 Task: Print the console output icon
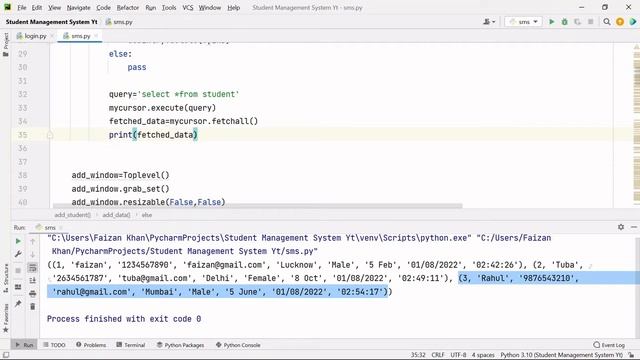coord(33,293)
